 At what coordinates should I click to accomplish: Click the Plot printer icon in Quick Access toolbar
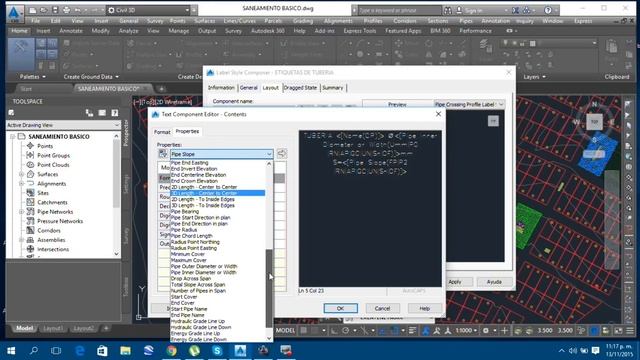tap(66, 10)
